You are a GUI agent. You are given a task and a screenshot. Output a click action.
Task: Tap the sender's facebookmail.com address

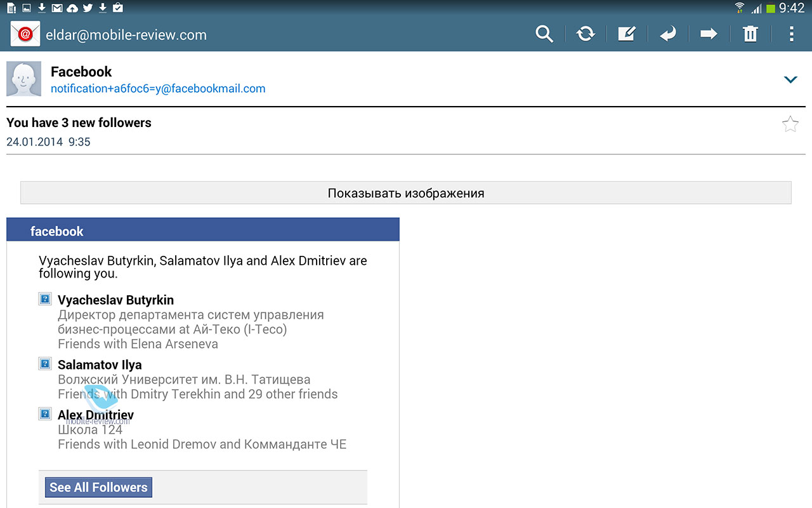158,89
